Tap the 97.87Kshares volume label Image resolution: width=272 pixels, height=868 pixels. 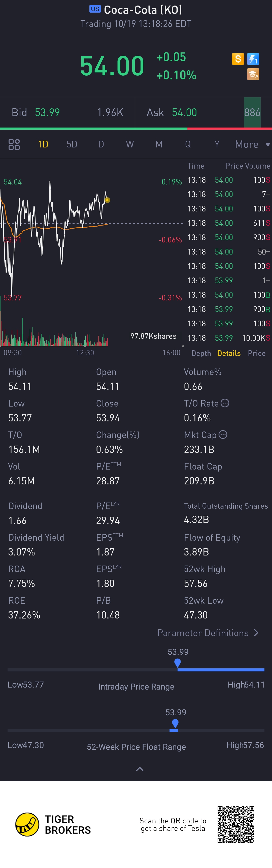[153, 336]
